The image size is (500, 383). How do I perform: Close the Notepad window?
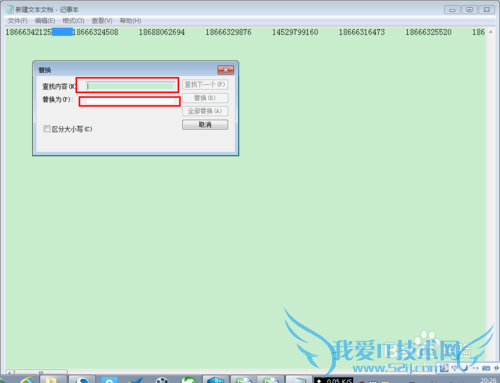coord(487,10)
